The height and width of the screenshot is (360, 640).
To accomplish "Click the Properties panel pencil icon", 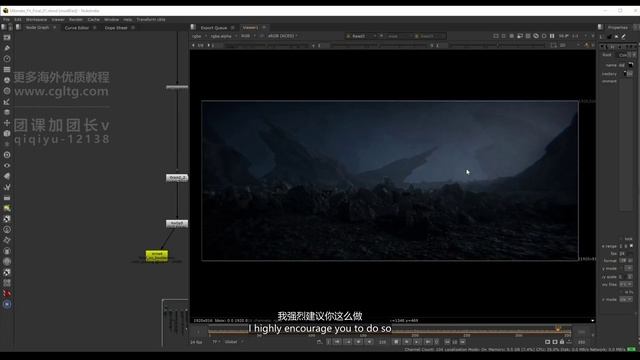I will [624, 37].
